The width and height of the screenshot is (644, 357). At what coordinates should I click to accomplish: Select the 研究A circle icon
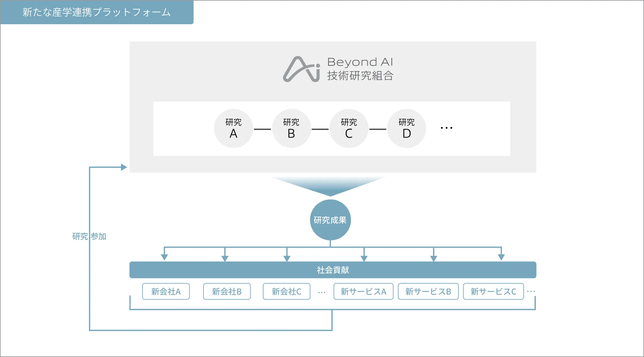pos(233,128)
